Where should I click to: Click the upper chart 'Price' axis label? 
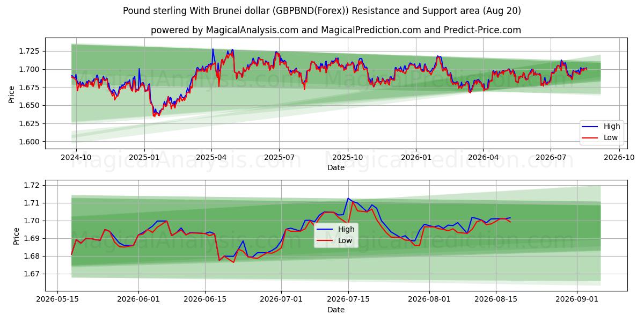coord(12,93)
